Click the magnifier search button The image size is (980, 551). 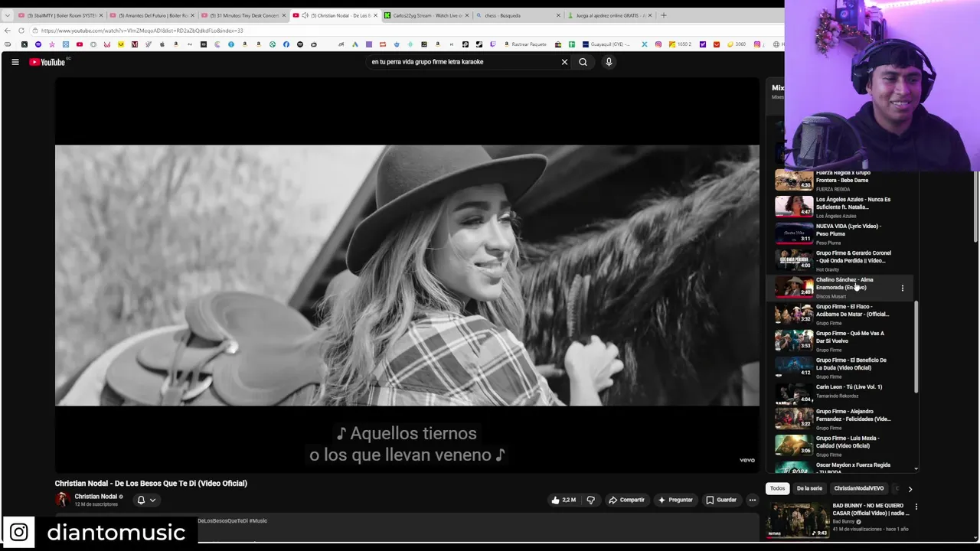(583, 62)
